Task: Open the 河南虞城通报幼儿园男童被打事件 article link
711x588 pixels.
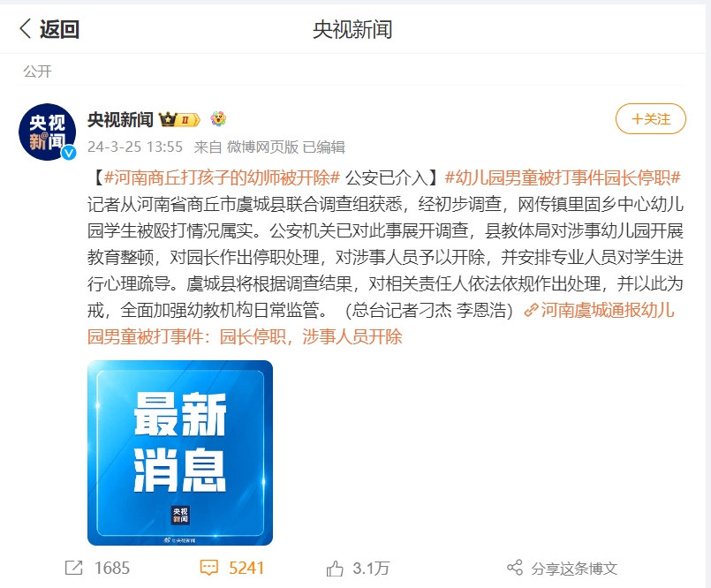Action: tap(381, 323)
